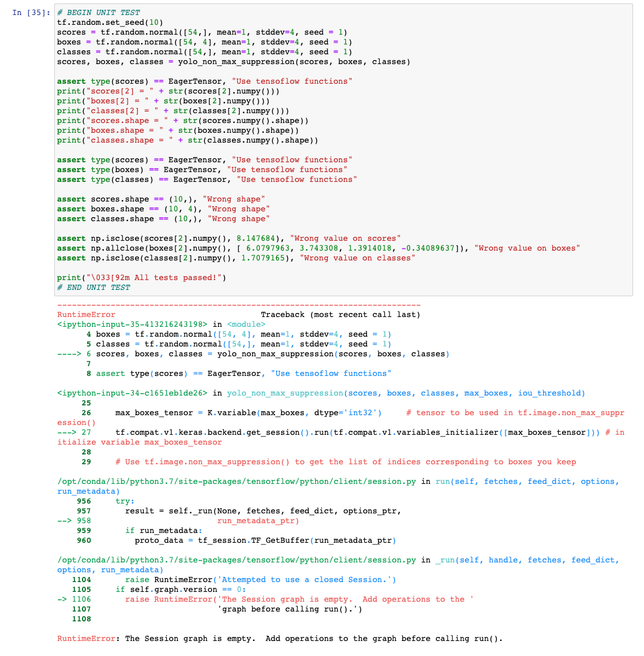The height and width of the screenshot is (656, 644).
Task: Click 'Traceback (most recent call last)' text
Action: click(341, 315)
